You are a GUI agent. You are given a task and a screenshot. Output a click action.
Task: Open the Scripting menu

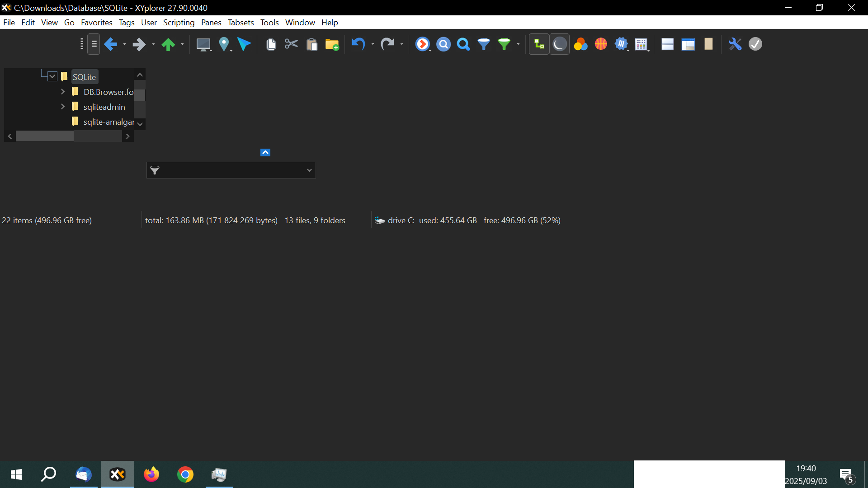pos(178,22)
